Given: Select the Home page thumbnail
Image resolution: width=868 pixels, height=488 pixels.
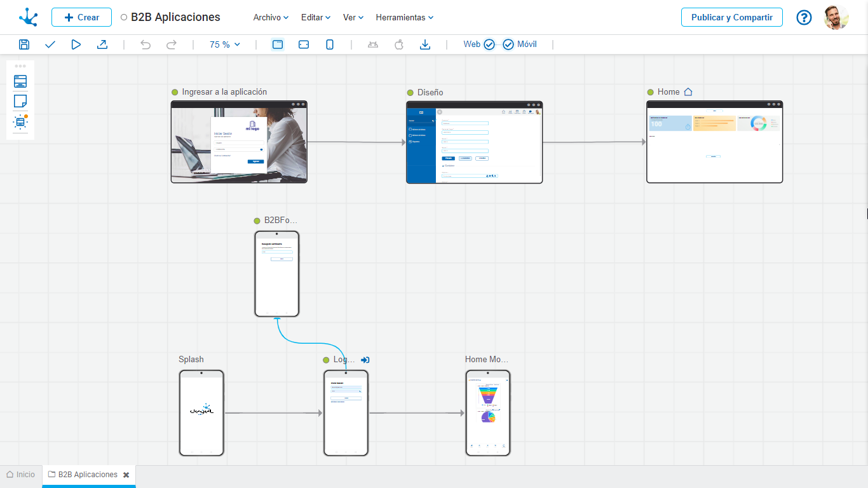Looking at the screenshot, I should click(714, 142).
